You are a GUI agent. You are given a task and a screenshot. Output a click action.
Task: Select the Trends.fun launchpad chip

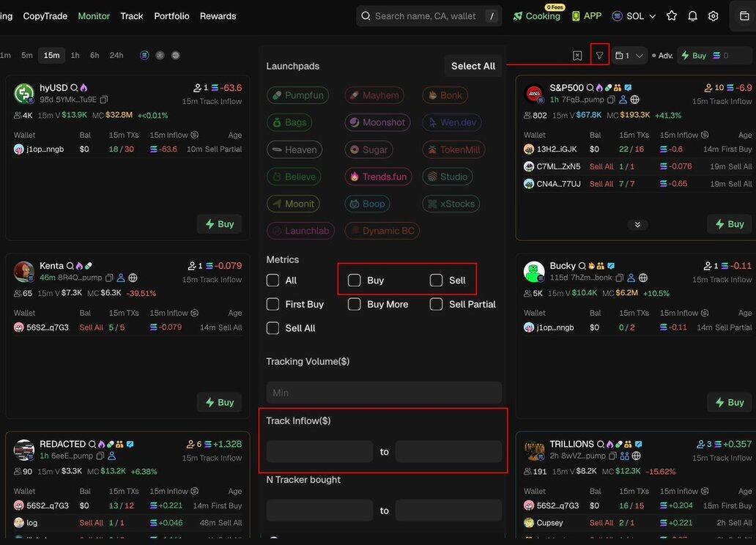point(379,177)
